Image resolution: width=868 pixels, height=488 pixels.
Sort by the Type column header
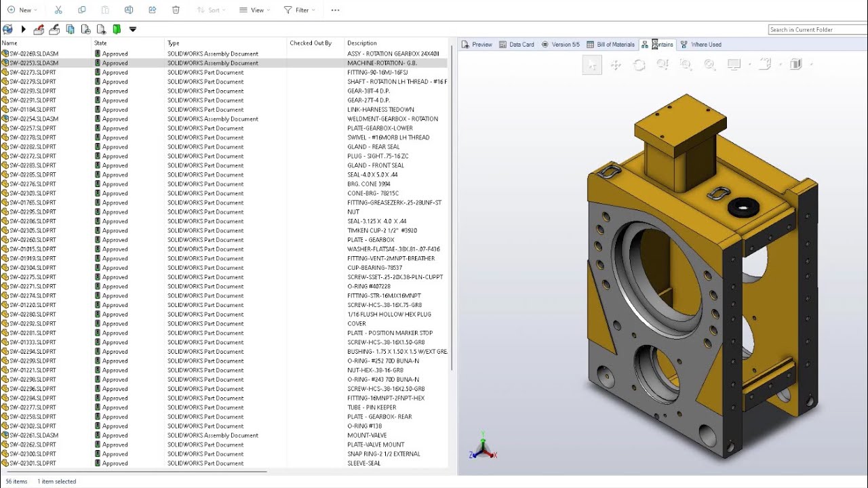pyautogui.click(x=226, y=43)
